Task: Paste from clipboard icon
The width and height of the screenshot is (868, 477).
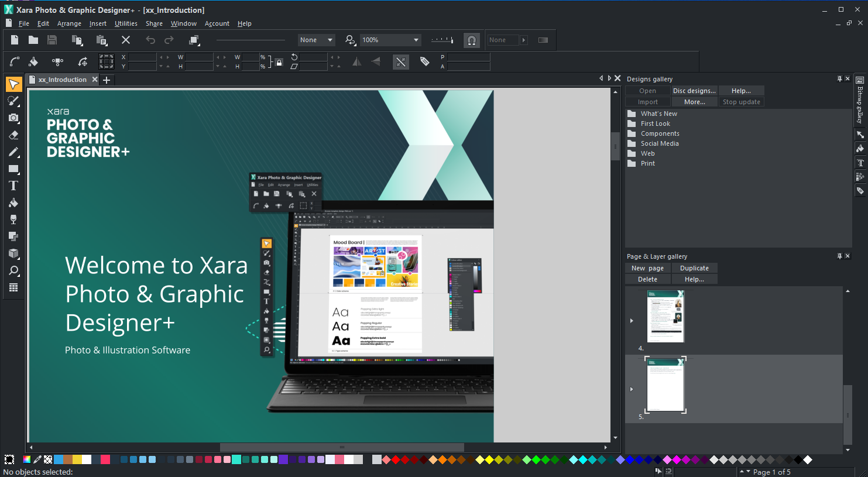Action: tap(101, 40)
